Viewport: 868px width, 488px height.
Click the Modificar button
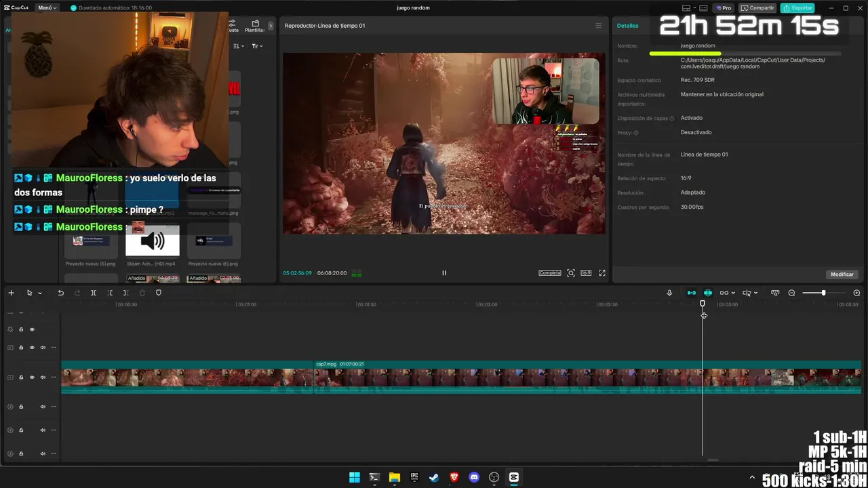click(x=842, y=274)
